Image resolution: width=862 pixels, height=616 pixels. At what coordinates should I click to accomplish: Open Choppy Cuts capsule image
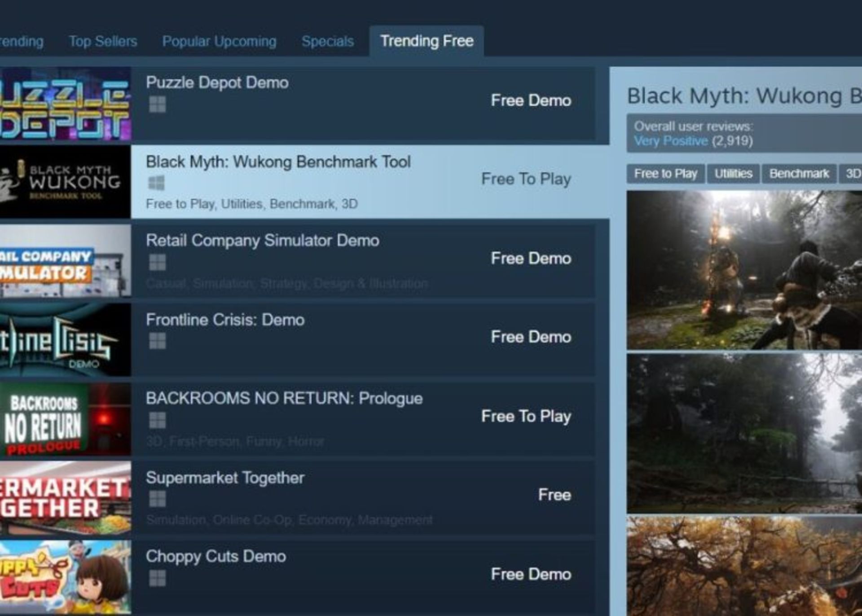[66, 577]
